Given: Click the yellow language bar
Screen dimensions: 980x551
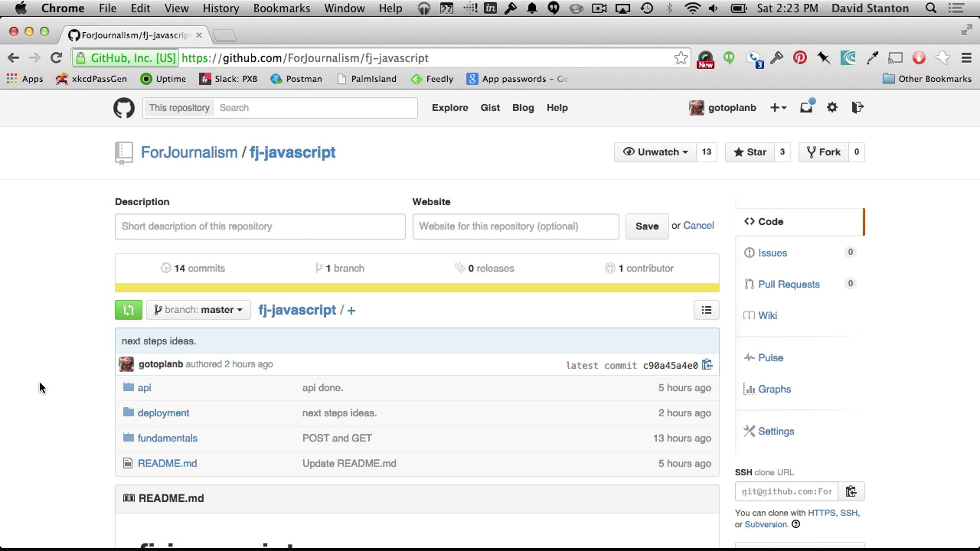Looking at the screenshot, I should 417,288.
